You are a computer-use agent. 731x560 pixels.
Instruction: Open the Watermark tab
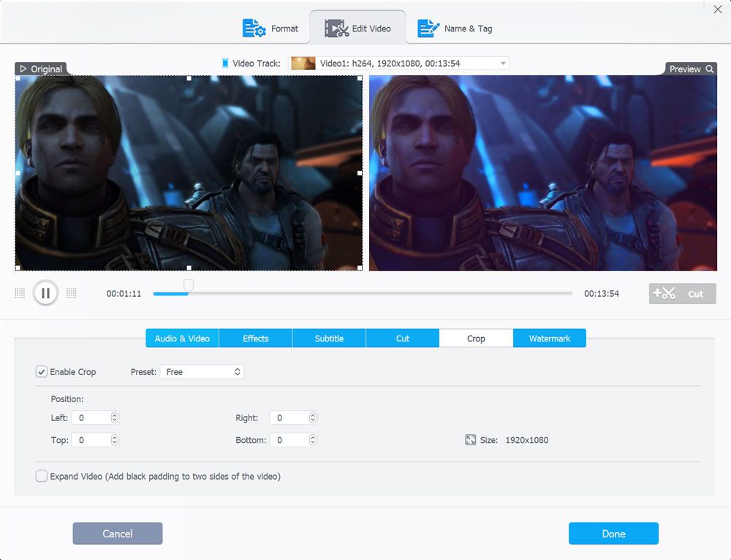pyautogui.click(x=550, y=338)
